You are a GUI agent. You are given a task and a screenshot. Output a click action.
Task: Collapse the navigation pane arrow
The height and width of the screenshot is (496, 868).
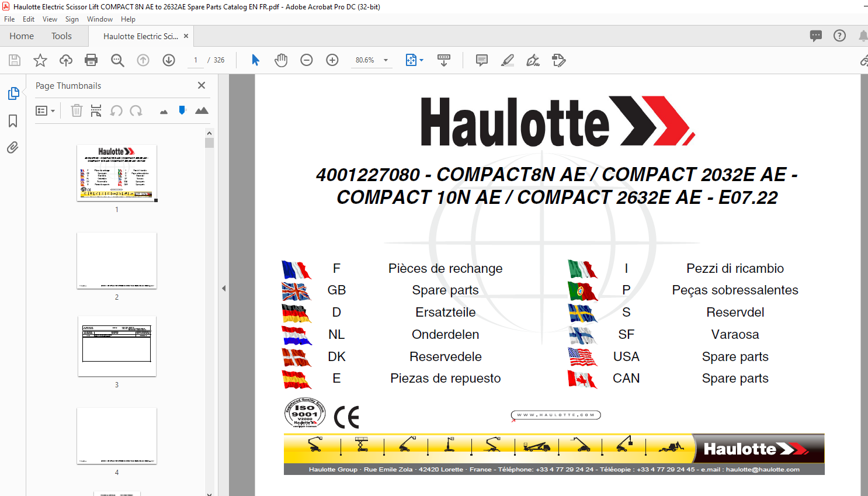click(x=224, y=288)
